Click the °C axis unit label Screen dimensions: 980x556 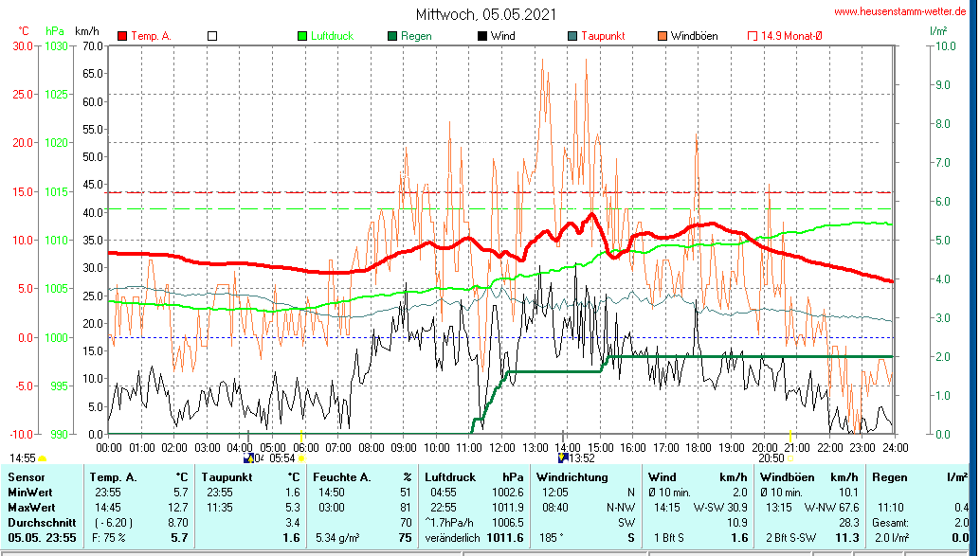pos(23,30)
